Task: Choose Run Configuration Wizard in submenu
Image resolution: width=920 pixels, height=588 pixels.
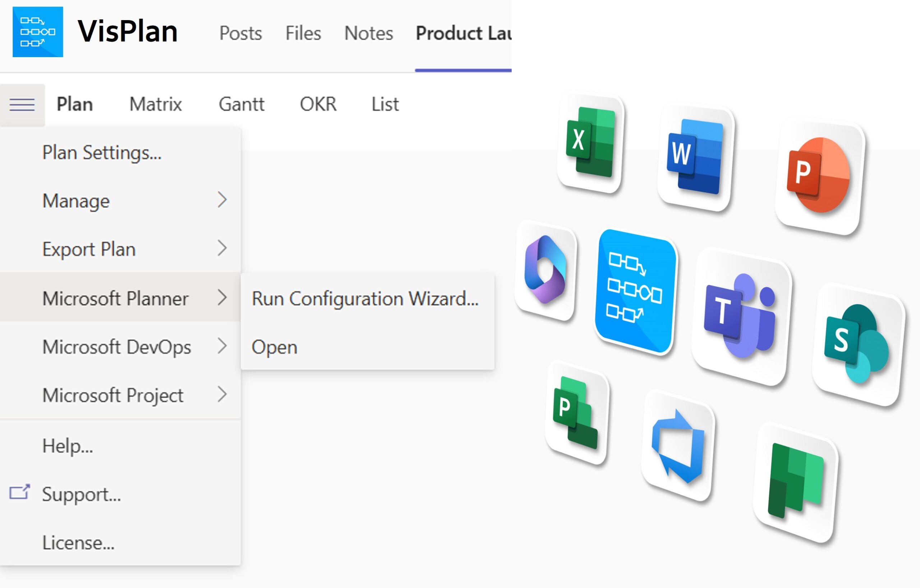Action: (368, 298)
